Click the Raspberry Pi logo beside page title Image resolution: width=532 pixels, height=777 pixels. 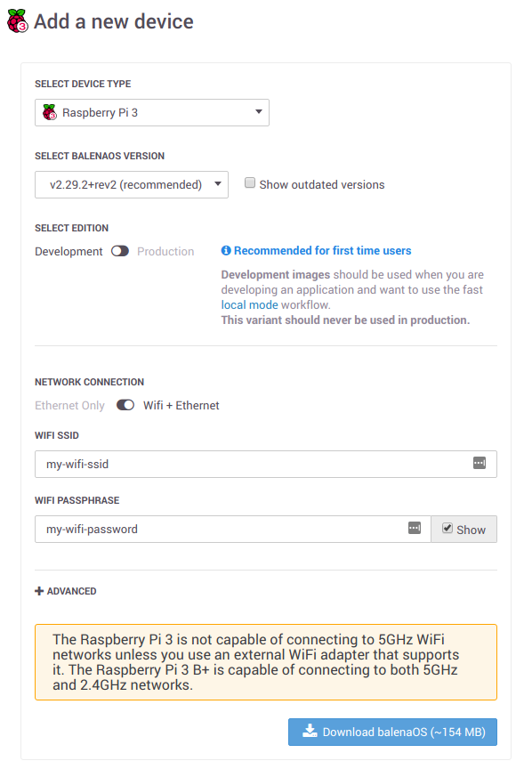point(18,21)
